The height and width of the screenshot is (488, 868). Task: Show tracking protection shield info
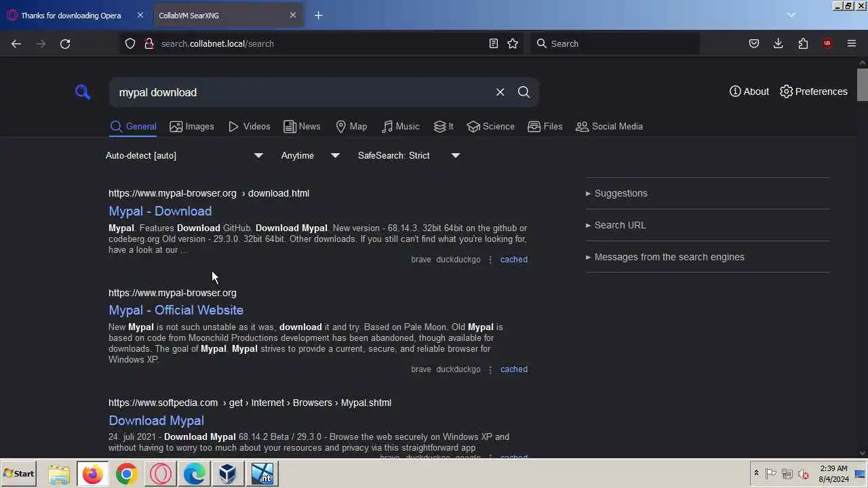click(x=130, y=43)
